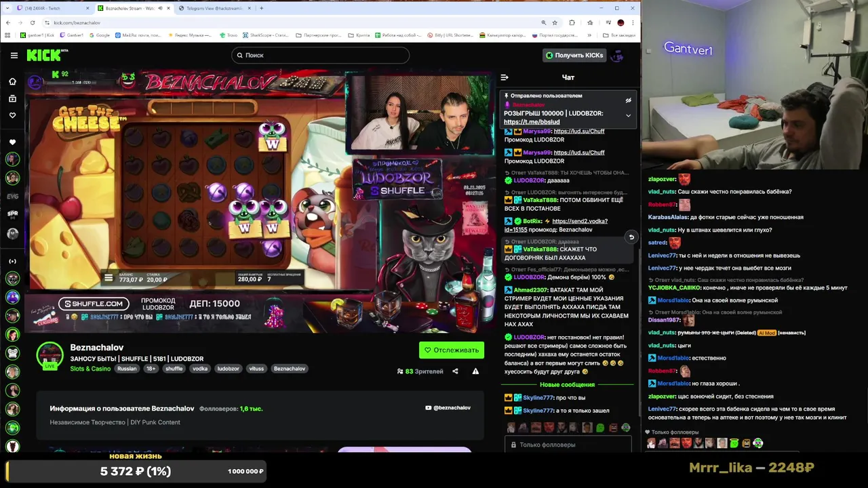Viewport: 868px width, 488px height.
Task: Open the SPR channel in sidebar
Action: click(x=12, y=213)
